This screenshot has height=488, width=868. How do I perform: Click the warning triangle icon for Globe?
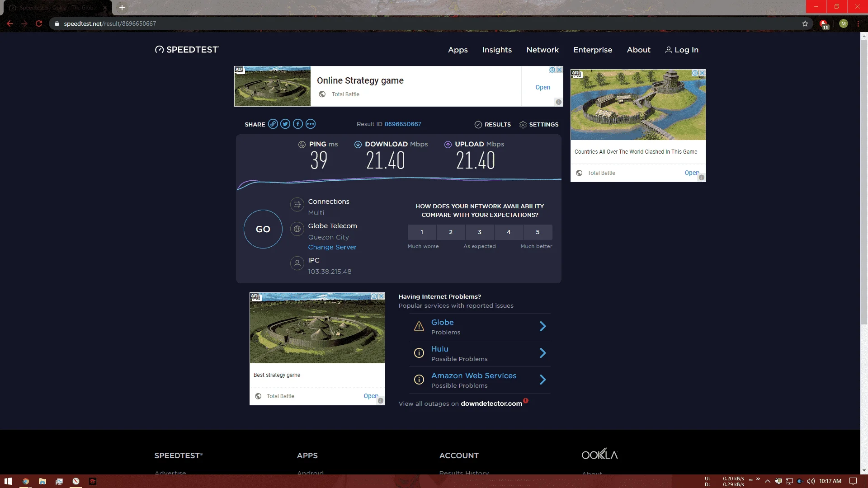pos(419,326)
